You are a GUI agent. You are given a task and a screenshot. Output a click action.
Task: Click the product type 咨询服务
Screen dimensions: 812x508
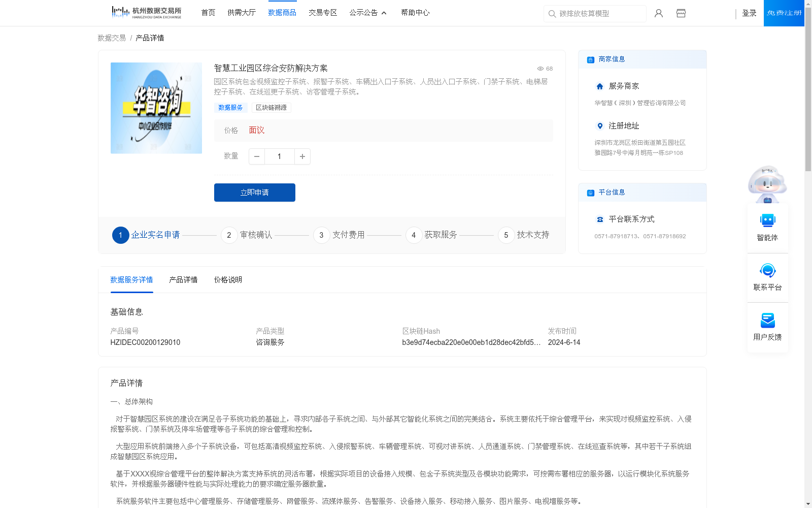coord(270,342)
